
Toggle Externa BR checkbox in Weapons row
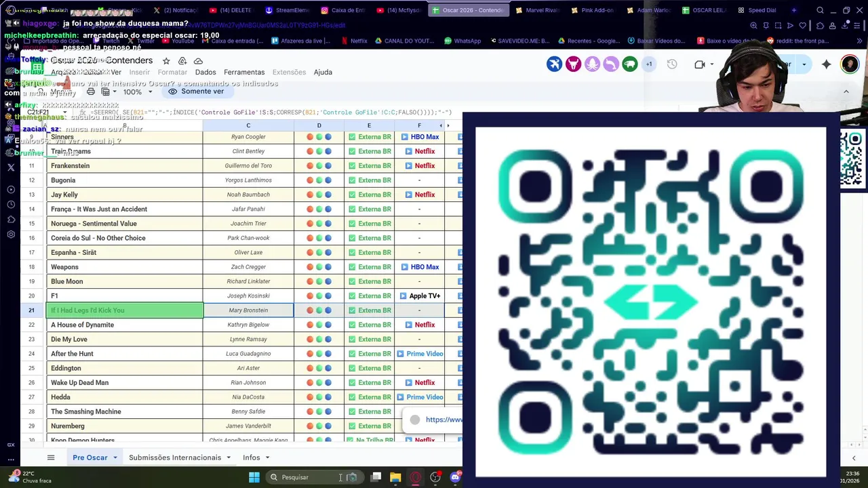point(352,267)
